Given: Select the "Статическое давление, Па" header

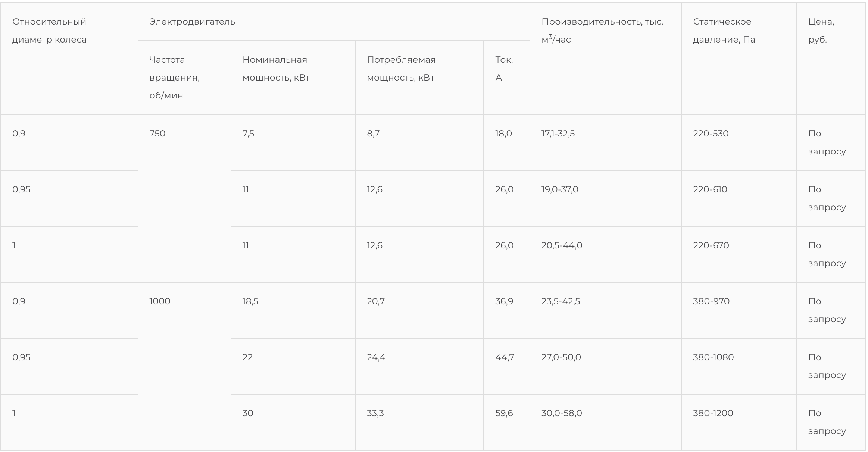Looking at the screenshot, I should pyautogui.click(x=724, y=31).
